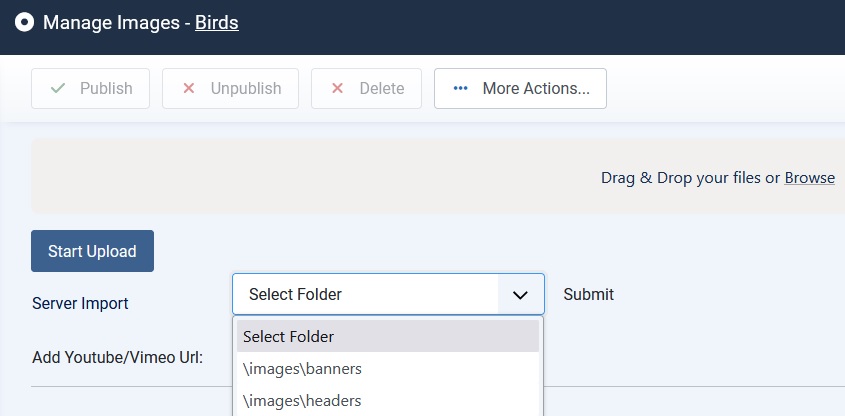The height and width of the screenshot is (416, 845).
Task: Click the Add Youtube/Vimeo Url label
Action: click(x=117, y=357)
